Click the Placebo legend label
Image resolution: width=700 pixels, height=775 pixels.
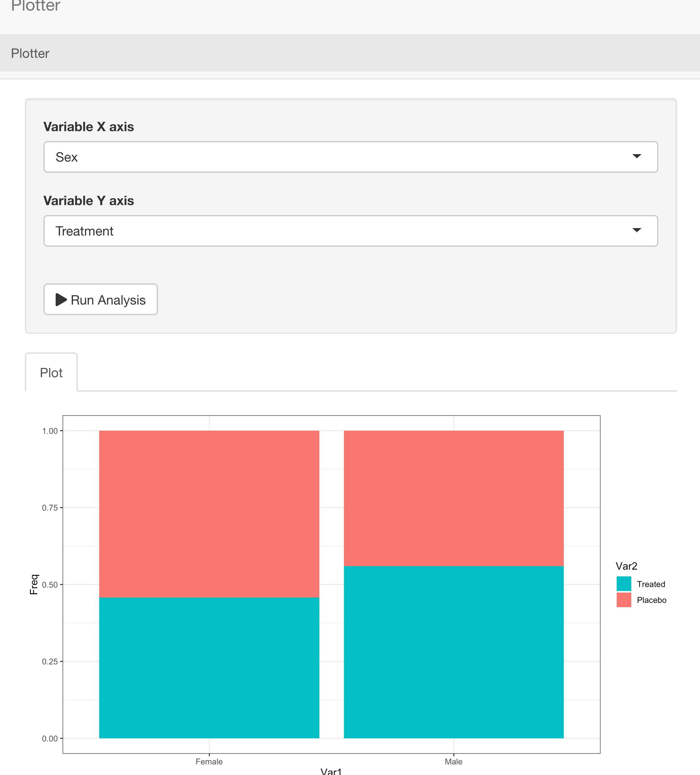pos(652,600)
